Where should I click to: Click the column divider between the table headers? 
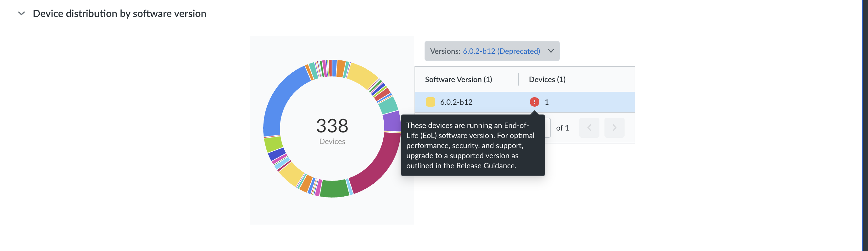pos(518,80)
